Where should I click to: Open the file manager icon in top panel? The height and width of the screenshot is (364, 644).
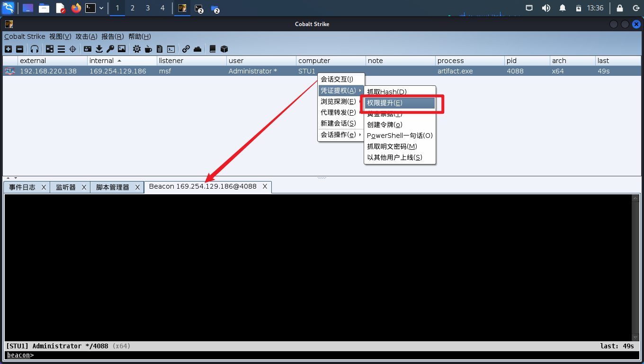44,8
